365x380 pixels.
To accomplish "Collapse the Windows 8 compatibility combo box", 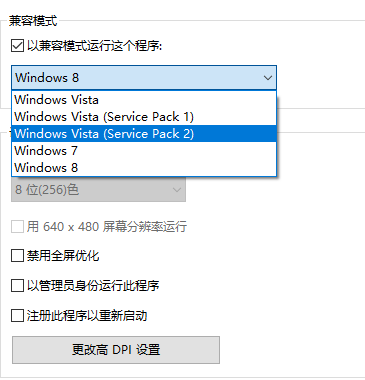I will click(144, 78).
